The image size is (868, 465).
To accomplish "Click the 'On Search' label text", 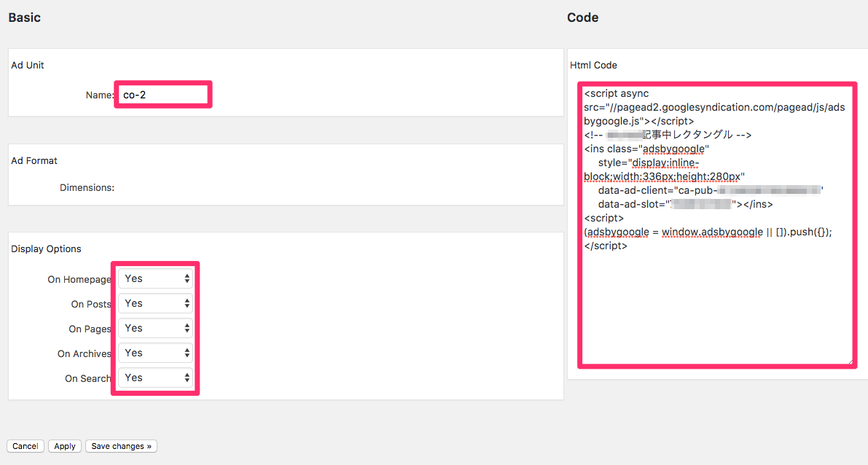I will [87, 379].
